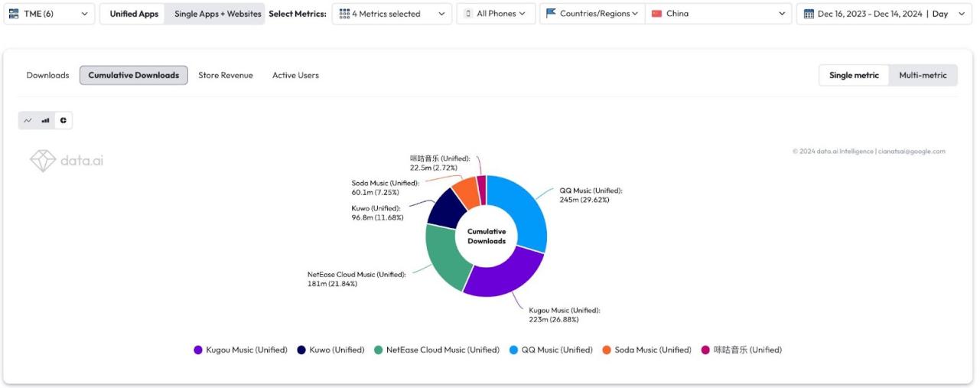Click the TME group icon

[x=14, y=14]
